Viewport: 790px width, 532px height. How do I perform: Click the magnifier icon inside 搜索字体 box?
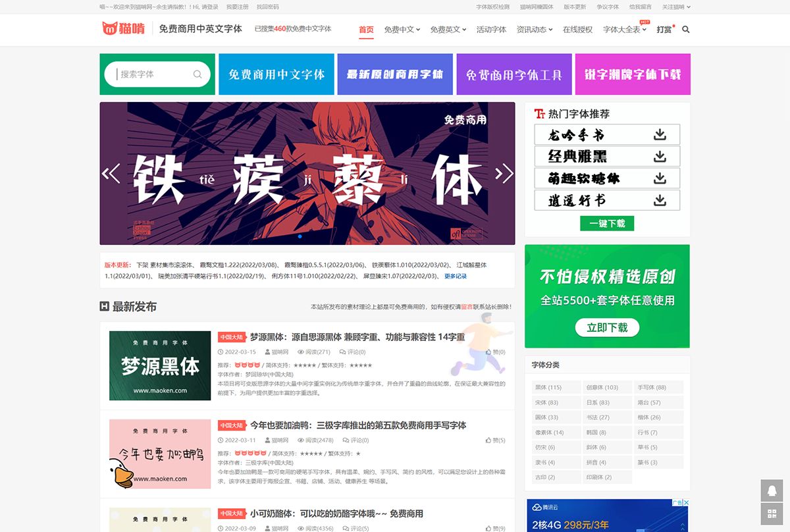pos(197,74)
